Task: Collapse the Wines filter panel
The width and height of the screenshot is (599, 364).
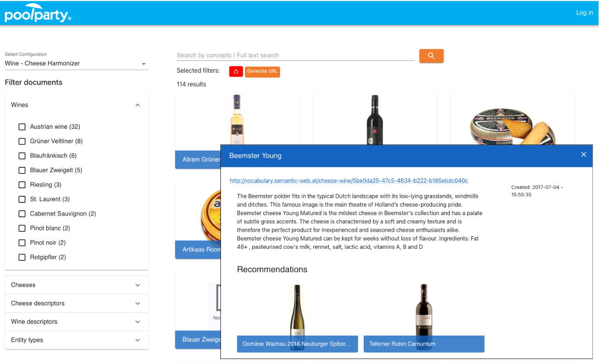Action: (76, 105)
